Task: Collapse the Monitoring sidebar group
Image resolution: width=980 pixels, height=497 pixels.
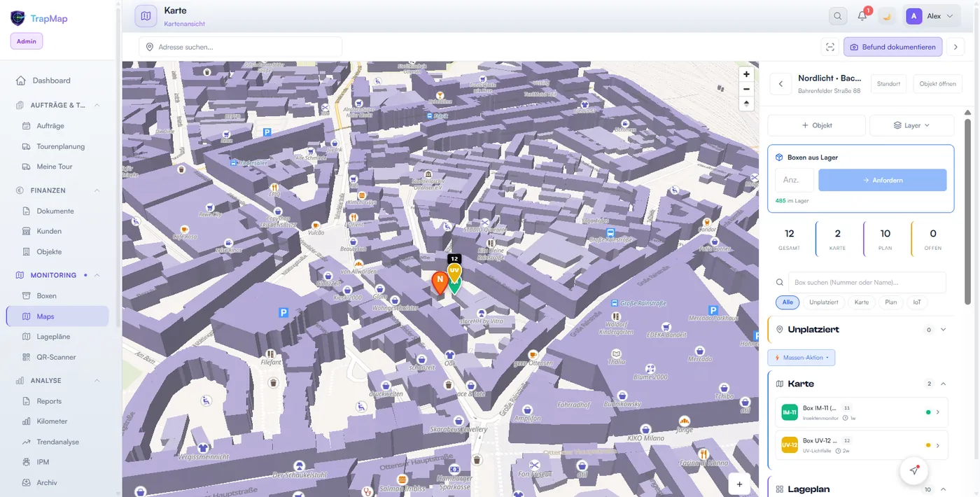Action: click(97, 275)
